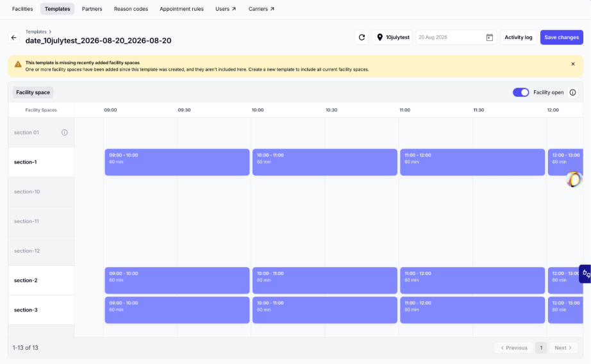The width and height of the screenshot is (591, 364).
Task: Open the floating colorful assistant bubble
Action: coord(574,179)
